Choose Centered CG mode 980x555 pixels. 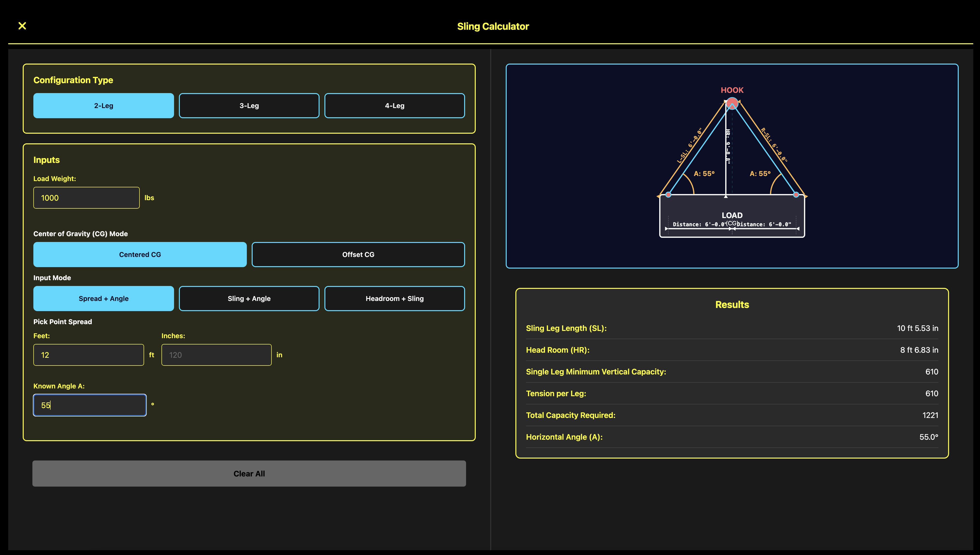tap(140, 254)
